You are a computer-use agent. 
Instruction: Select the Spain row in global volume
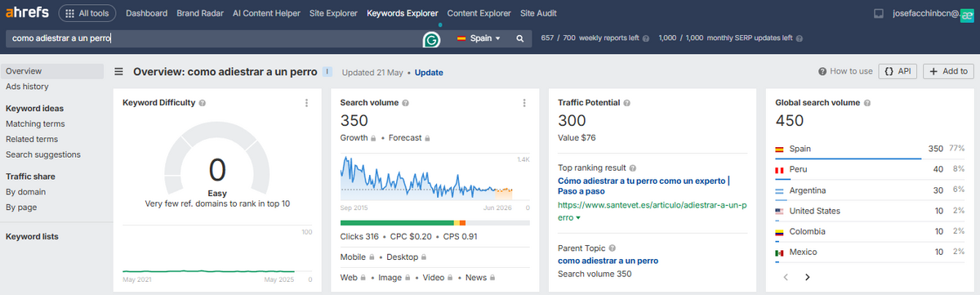(869, 150)
